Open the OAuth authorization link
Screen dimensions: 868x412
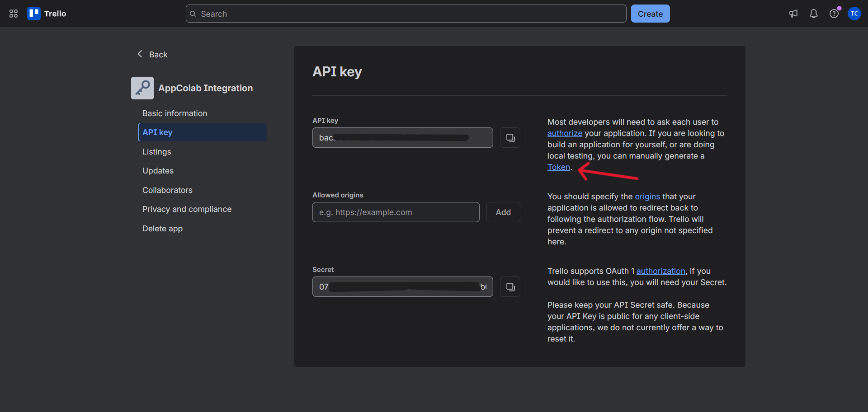(661, 271)
